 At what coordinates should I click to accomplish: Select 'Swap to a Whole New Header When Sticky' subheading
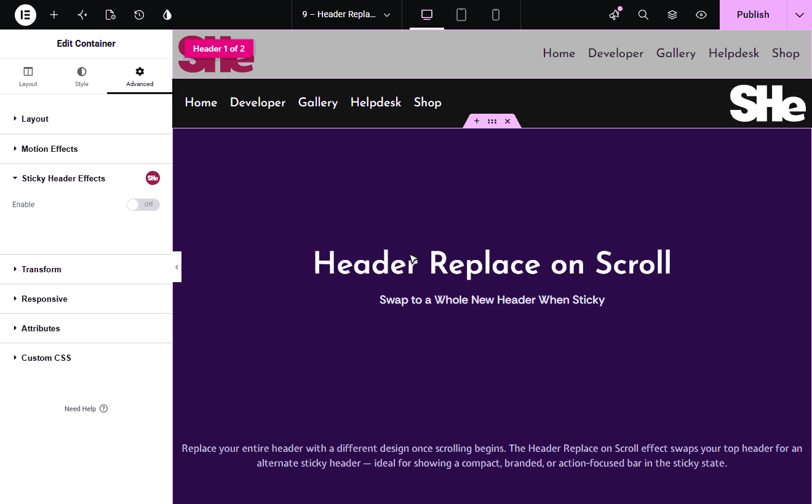click(492, 300)
